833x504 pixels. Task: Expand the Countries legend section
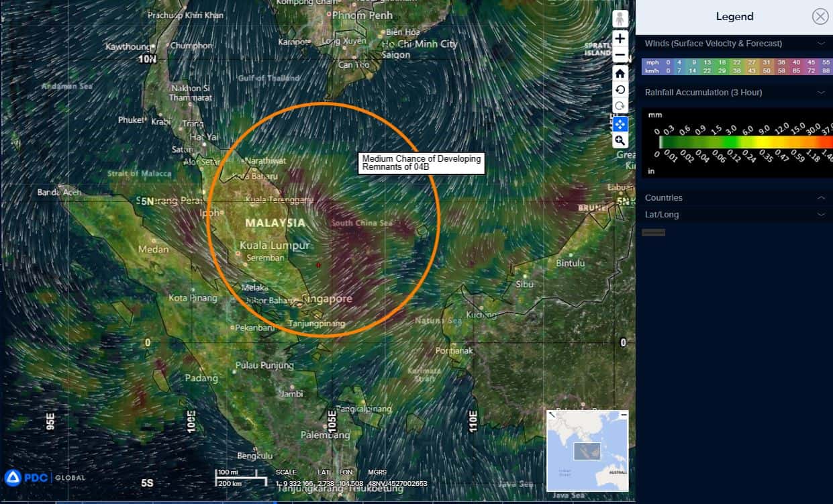[820, 198]
